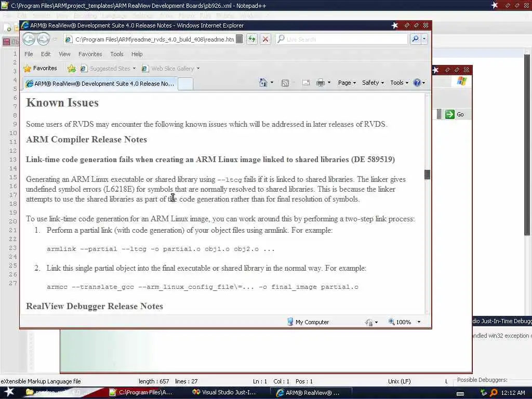Click the Go button in background window
The image size is (532, 399).
(x=455, y=114)
